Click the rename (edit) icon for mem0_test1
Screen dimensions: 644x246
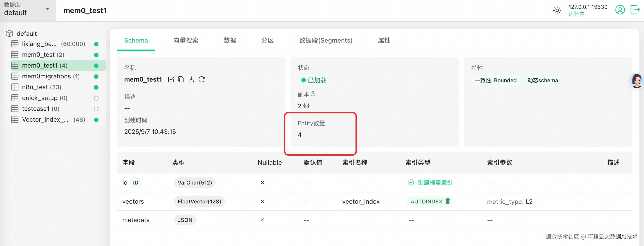tap(171, 80)
